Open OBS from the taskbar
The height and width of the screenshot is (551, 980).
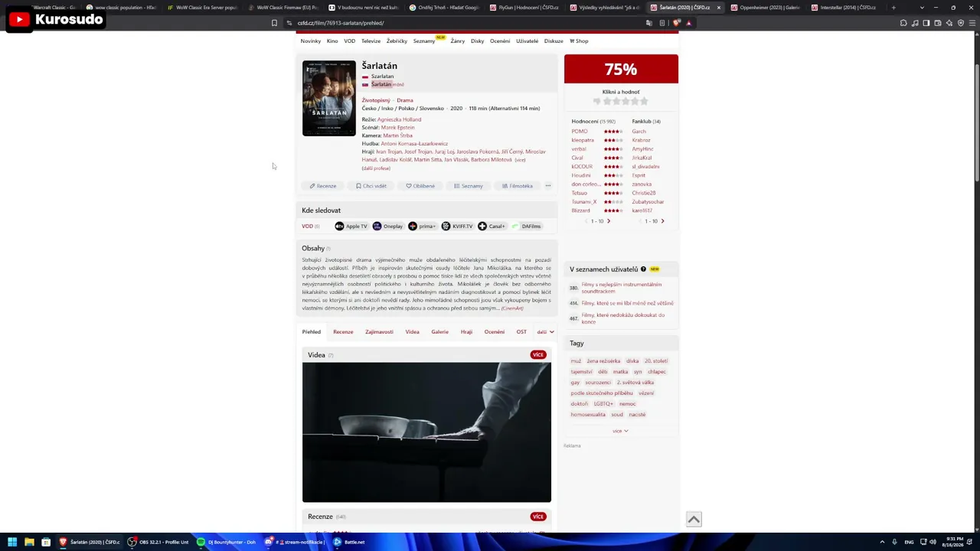(158, 542)
